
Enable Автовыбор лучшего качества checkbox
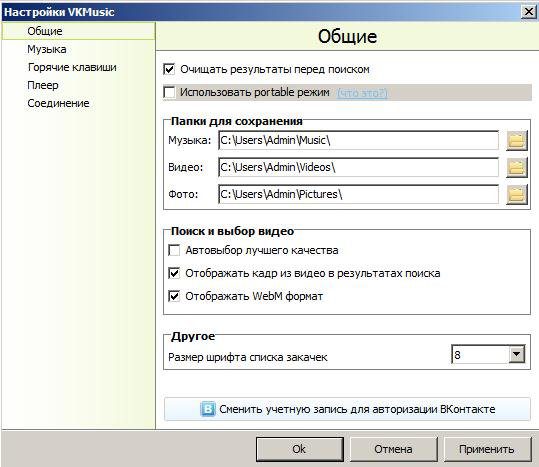coord(174,250)
